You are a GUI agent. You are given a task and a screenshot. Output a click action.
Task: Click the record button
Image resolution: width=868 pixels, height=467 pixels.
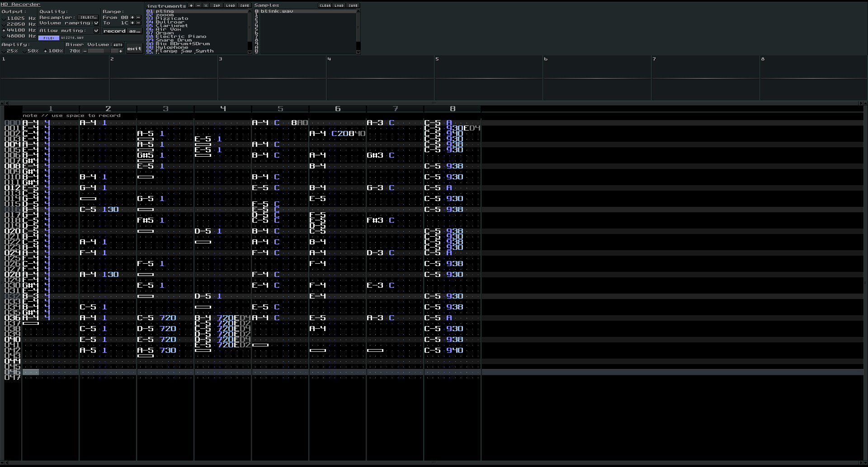click(114, 31)
